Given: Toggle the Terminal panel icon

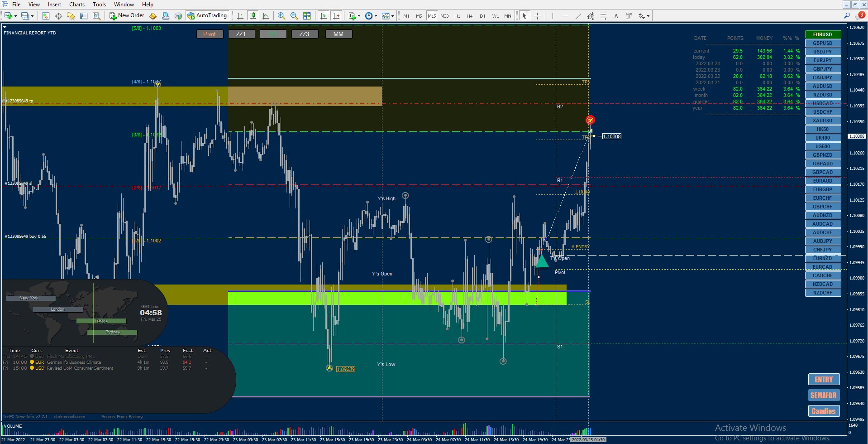Looking at the screenshot, I should (x=84, y=16).
